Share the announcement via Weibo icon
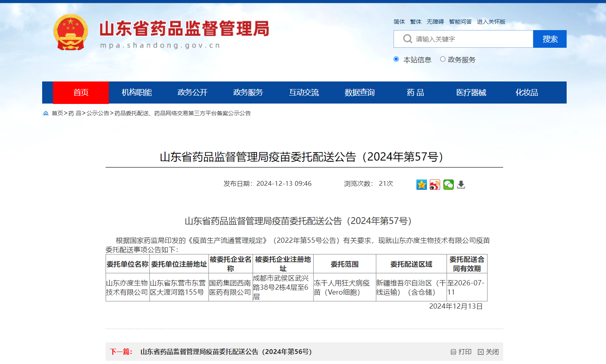Screen dimensions: 606x364 (x=435, y=185)
